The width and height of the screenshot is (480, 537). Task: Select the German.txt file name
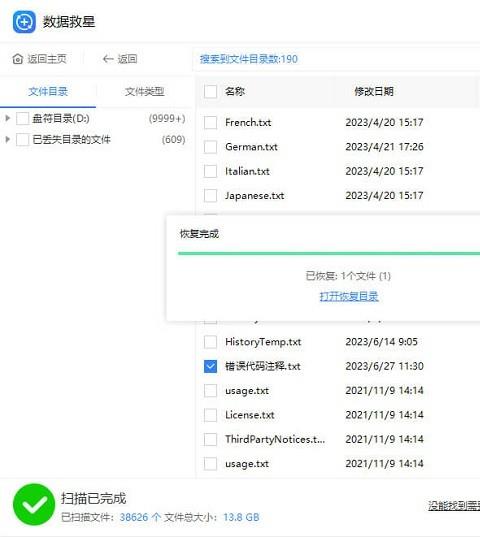[251, 147]
